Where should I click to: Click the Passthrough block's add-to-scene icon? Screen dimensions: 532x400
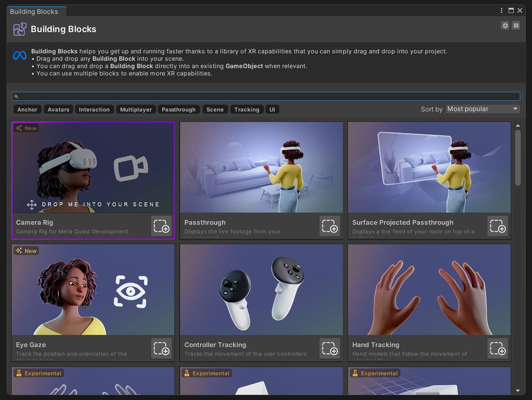click(330, 226)
